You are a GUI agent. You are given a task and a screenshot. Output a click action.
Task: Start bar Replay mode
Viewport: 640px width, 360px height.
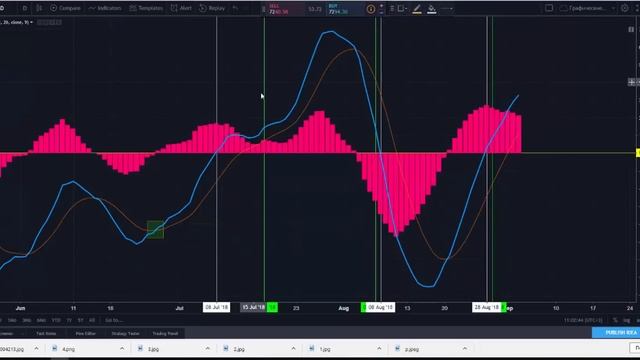click(x=212, y=8)
